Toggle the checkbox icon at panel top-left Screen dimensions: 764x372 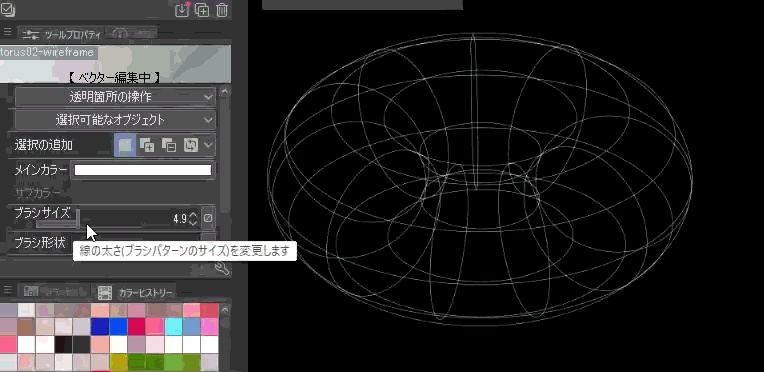coord(8,9)
